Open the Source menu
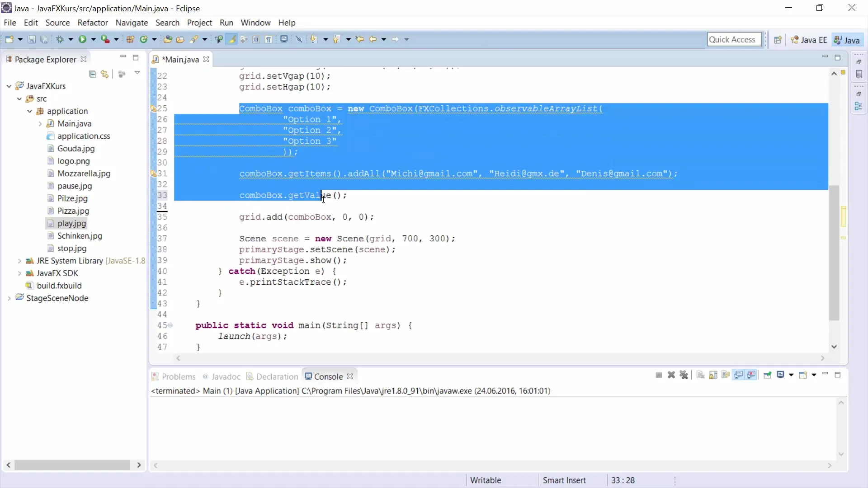 click(x=57, y=23)
